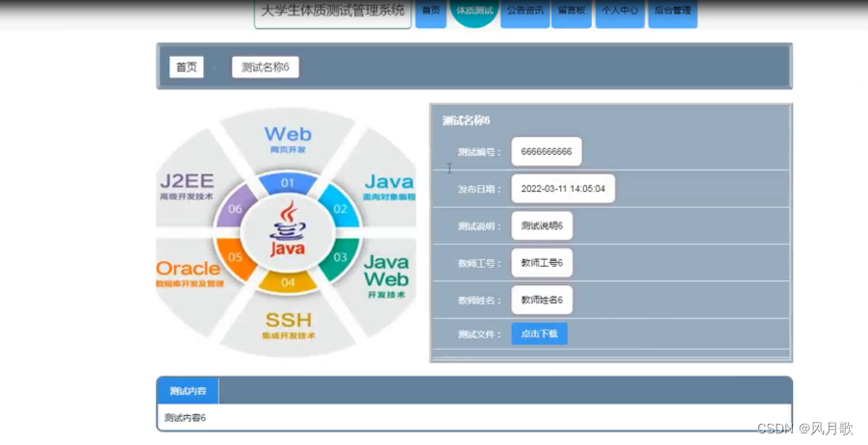Select the 体质测试 navigation item
Screen dimensions: 868x445
[x=474, y=12]
